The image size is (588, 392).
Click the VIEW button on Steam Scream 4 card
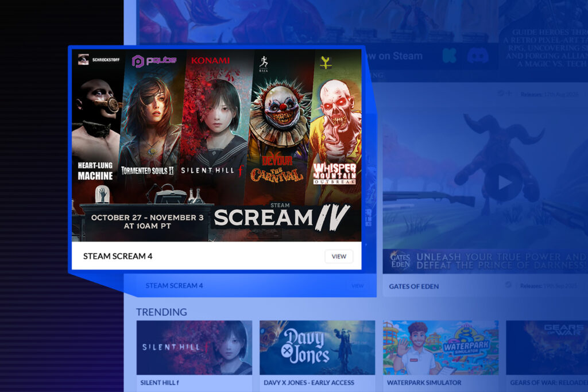tap(339, 257)
